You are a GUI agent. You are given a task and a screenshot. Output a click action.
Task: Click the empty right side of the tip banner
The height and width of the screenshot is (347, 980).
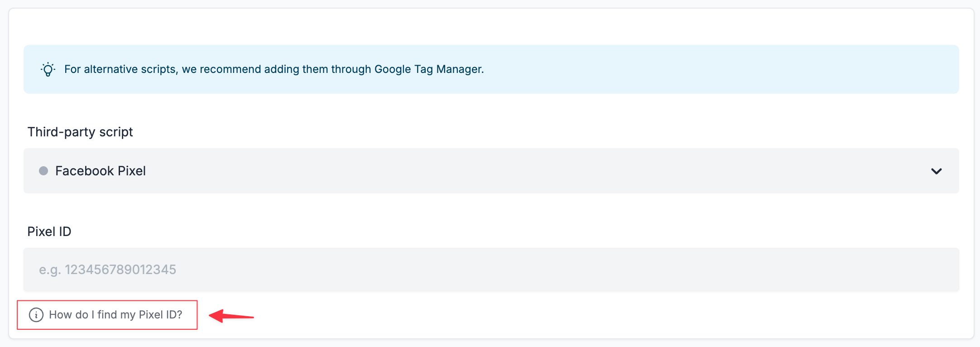coord(770,69)
